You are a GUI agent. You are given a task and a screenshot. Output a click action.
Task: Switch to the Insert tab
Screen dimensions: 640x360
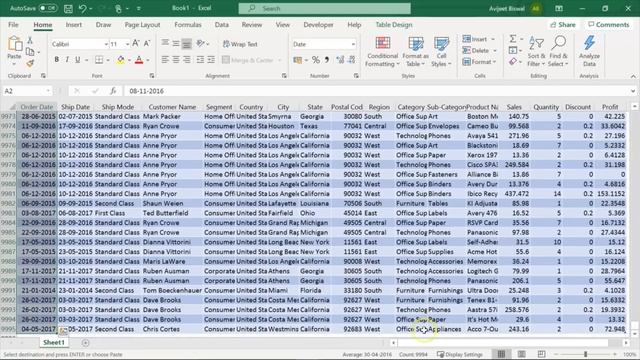73,24
